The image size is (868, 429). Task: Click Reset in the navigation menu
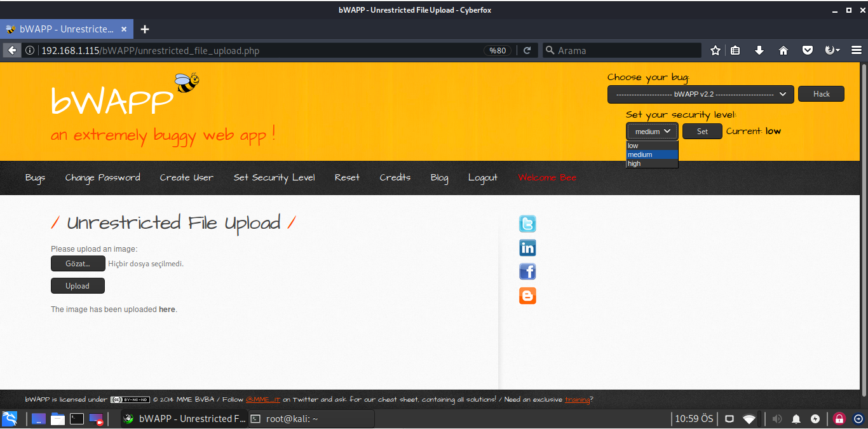click(347, 177)
